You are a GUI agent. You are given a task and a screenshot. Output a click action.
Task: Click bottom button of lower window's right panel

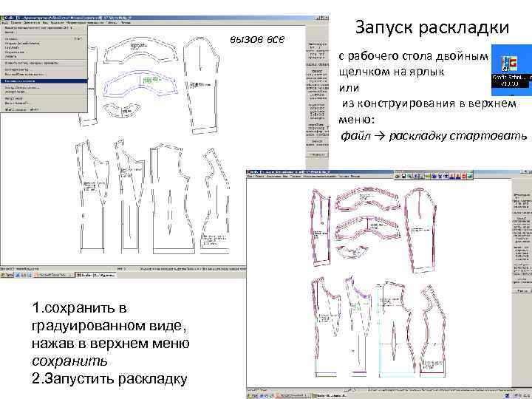tap(522, 291)
